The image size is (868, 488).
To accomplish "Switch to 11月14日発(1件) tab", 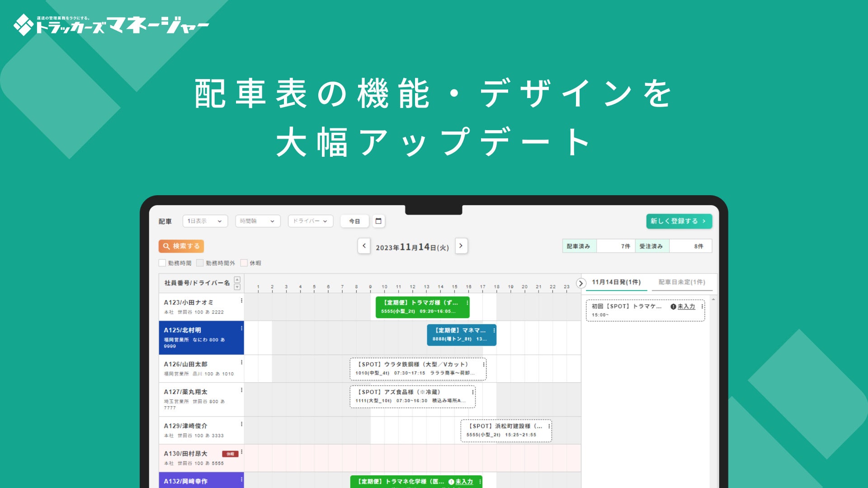I will (616, 282).
